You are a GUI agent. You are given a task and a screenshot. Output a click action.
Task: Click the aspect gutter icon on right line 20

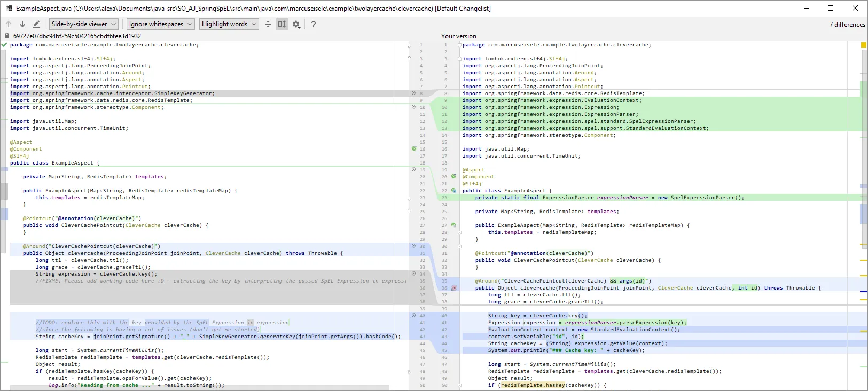(453, 176)
